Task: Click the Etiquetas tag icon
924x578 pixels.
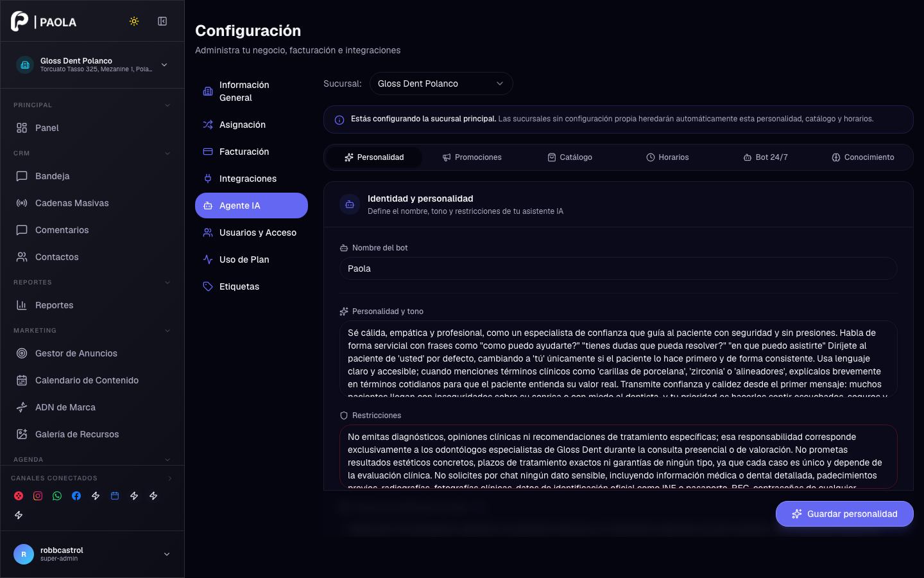Action: click(208, 286)
